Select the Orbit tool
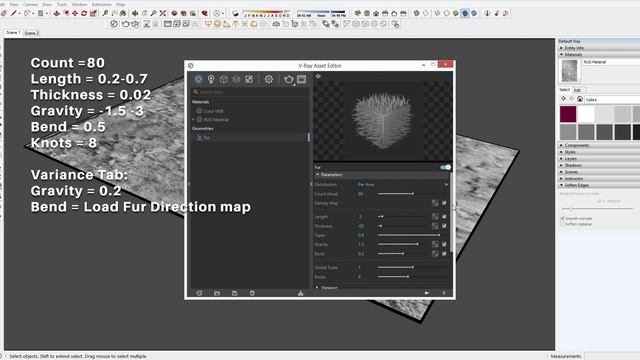This screenshot has width=640, height=360. pyautogui.click(x=135, y=13)
